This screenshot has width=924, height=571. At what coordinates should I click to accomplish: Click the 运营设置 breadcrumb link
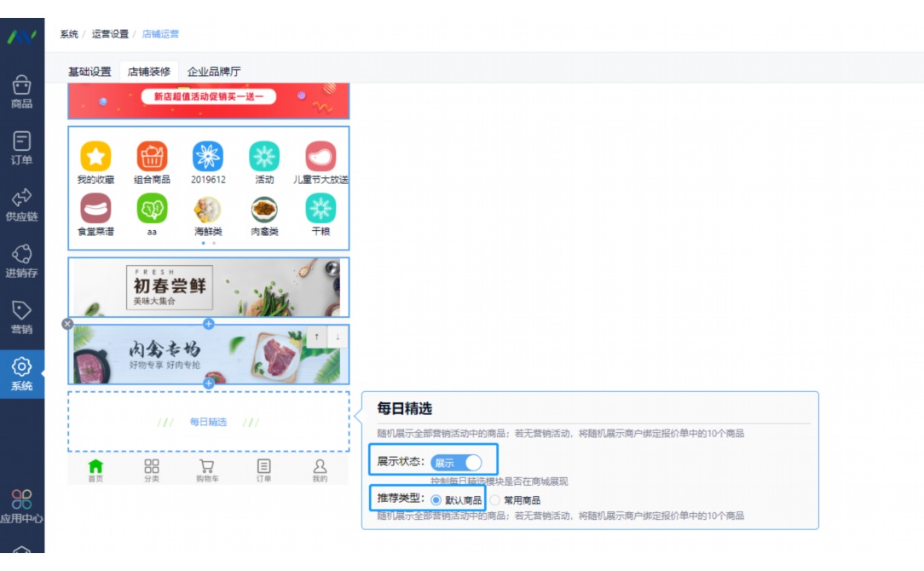110,33
